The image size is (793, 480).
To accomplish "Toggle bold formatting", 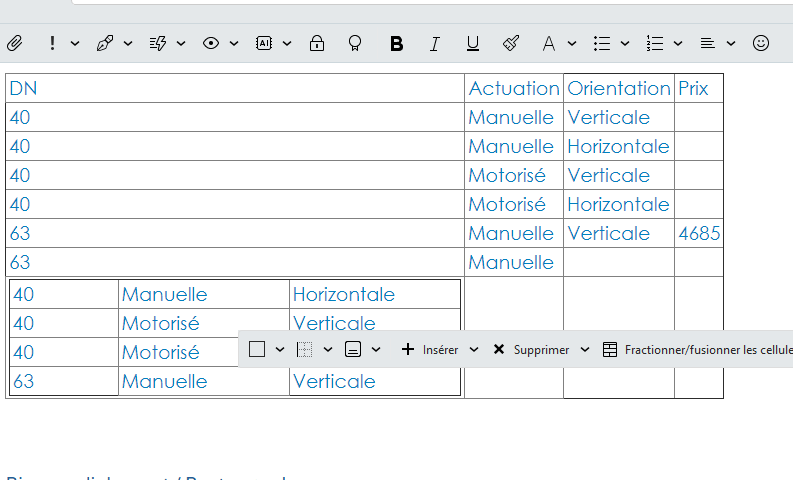I will click(397, 43).
